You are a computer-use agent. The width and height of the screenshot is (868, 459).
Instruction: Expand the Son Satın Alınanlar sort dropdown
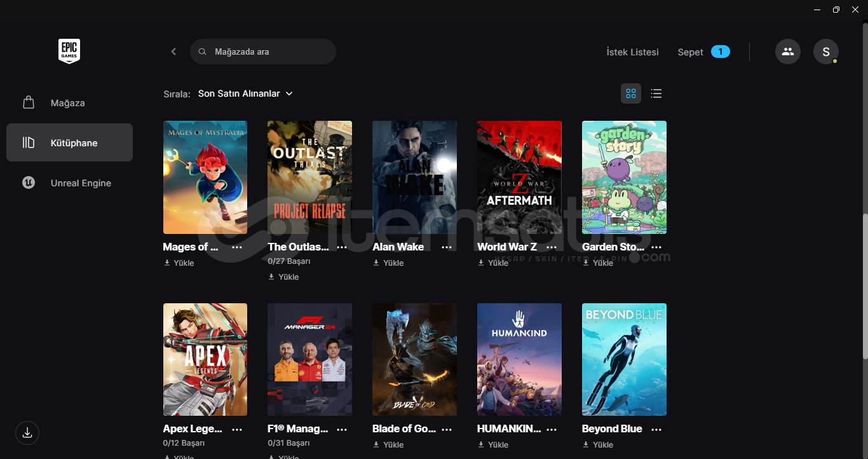tap(245, 93)
